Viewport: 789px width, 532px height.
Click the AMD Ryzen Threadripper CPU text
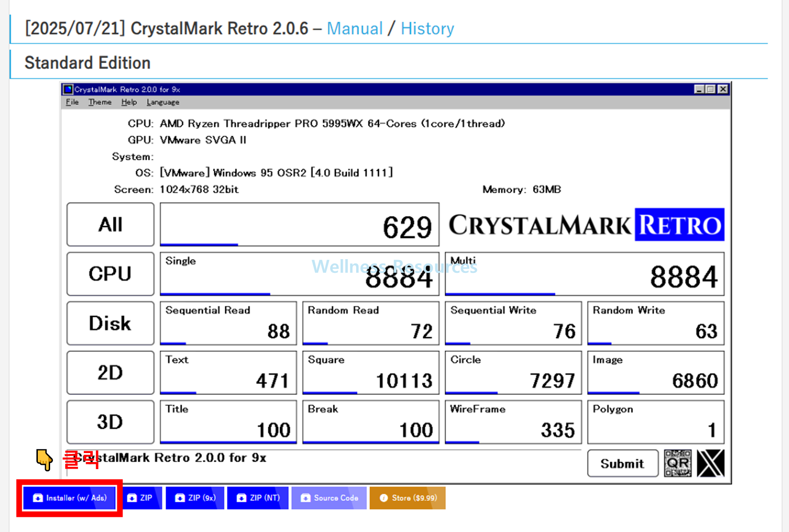(333, 123)
